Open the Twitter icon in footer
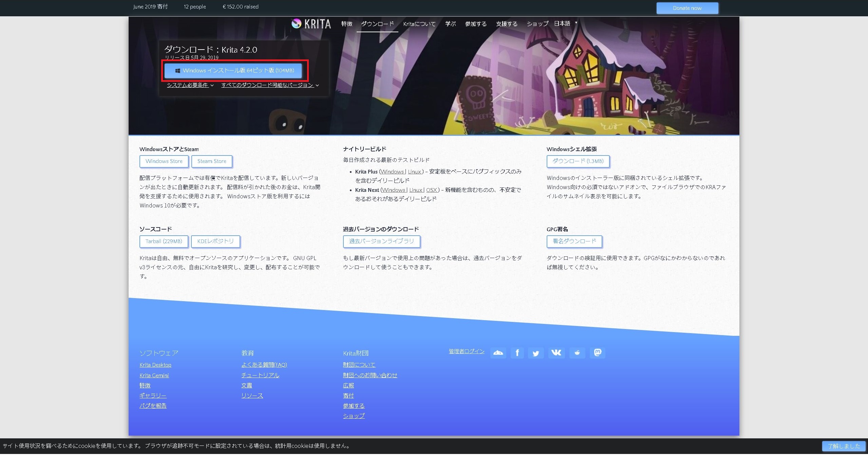Screen dimensions: 868x455 [536, 353]
